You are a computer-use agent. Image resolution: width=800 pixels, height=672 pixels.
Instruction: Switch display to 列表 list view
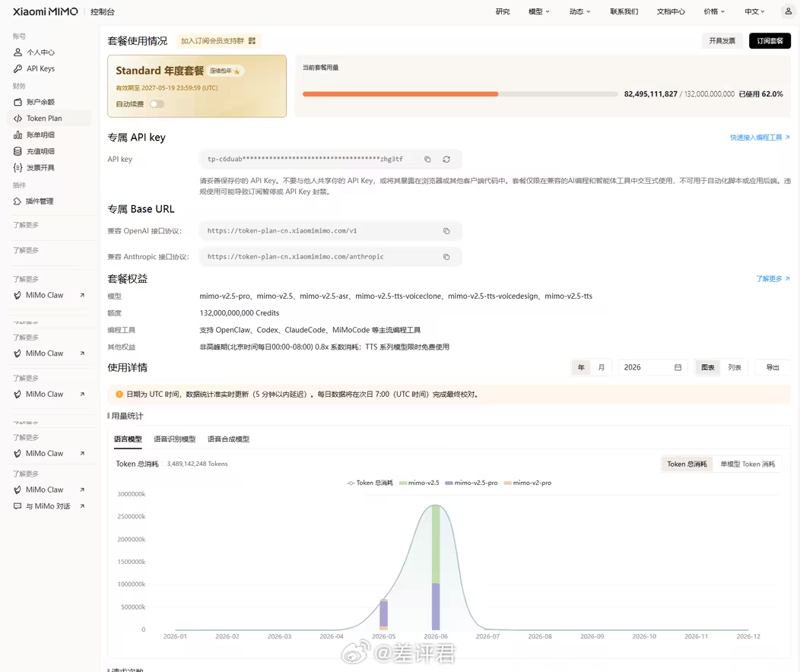pyautogui.click(x=735, y=368)
